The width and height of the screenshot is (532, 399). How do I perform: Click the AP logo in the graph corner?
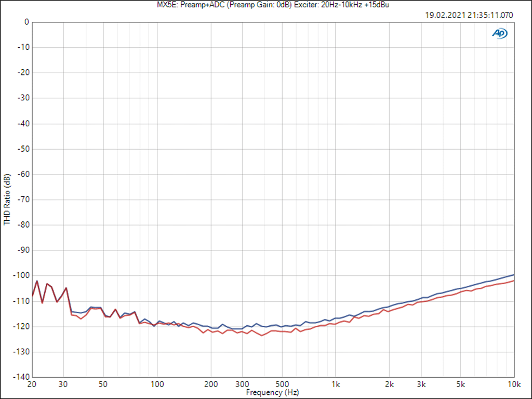coord(500,33)
